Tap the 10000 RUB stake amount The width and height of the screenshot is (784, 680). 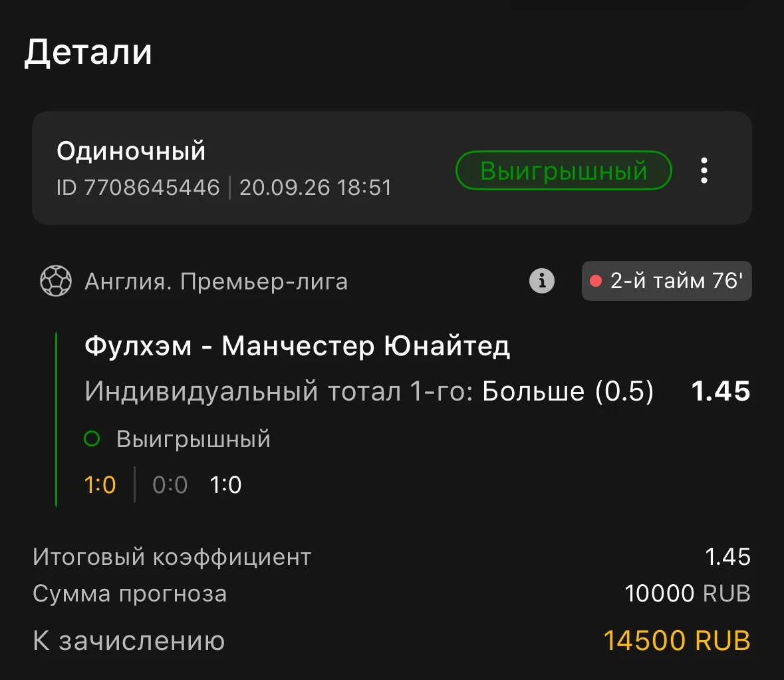coord(688,594)
